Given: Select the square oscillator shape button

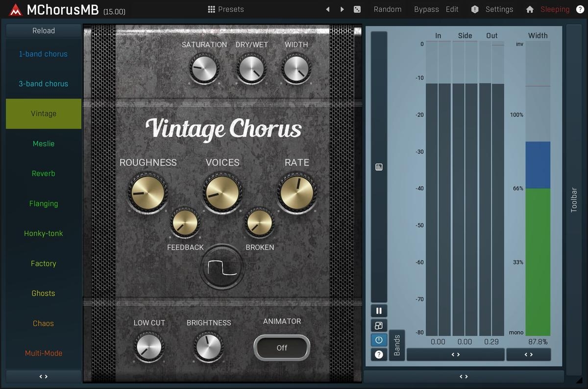Looking at the screenshot, I should 222,267.
